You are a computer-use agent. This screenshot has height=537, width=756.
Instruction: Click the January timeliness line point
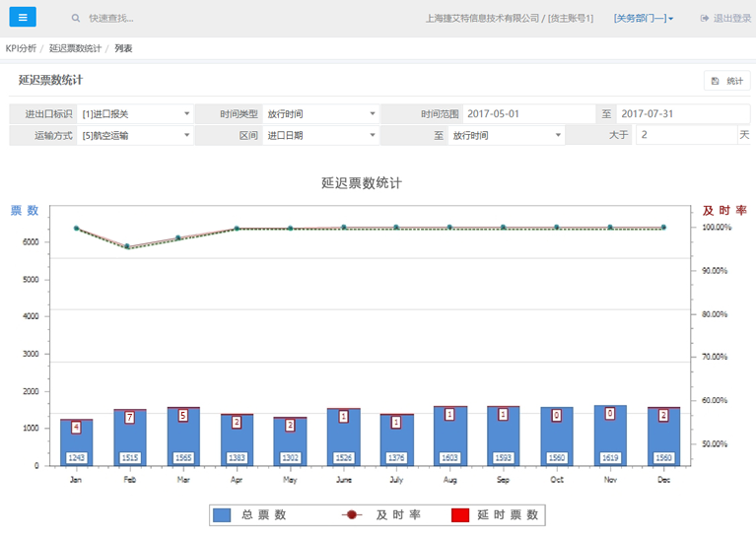[x=76, y=228]
